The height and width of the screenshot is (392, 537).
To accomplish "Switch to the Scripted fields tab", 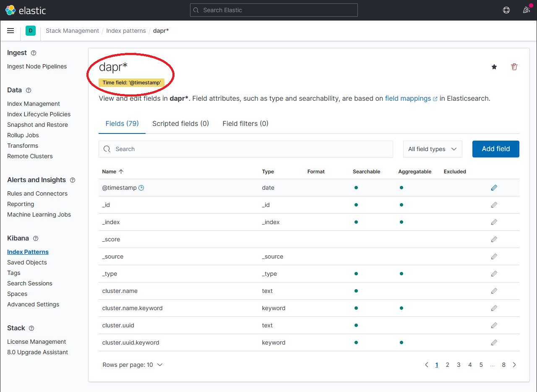I will 180,123.
